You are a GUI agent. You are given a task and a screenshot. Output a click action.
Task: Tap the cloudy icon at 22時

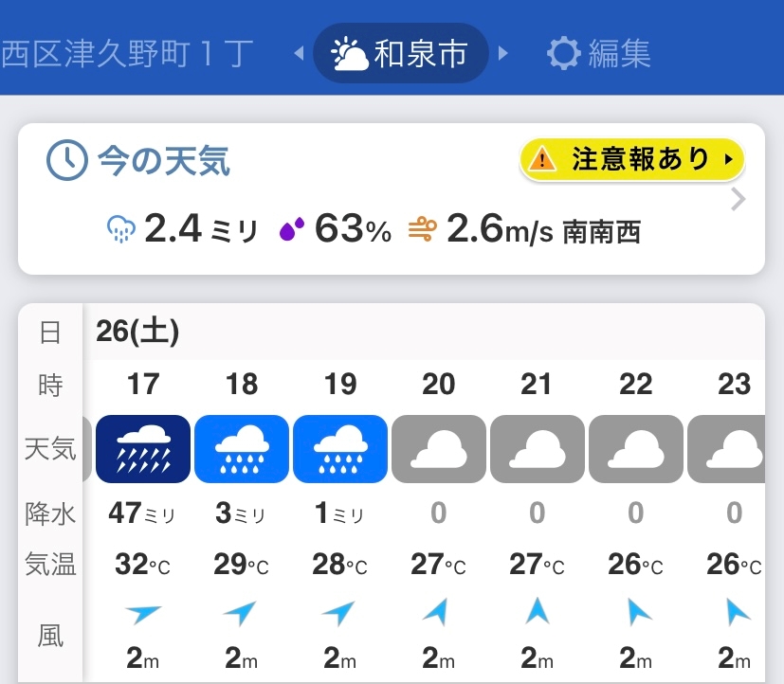[x=636, y=449]
